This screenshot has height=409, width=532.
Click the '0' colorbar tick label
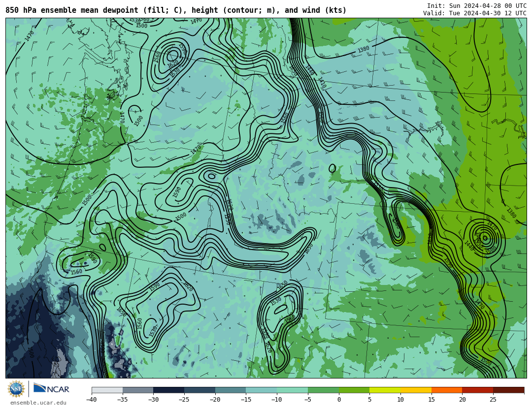[339, 400]
